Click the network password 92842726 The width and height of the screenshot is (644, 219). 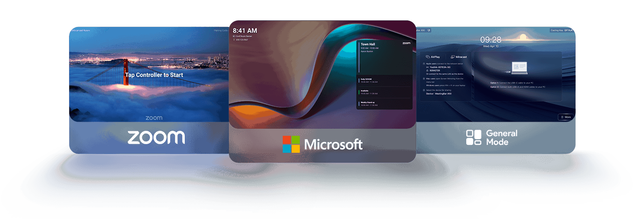(435, 70)
